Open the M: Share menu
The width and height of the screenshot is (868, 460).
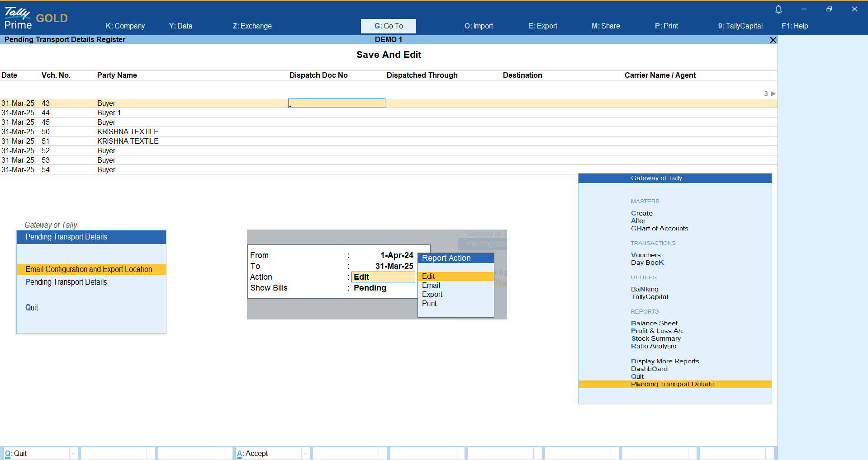click(605, 26)
